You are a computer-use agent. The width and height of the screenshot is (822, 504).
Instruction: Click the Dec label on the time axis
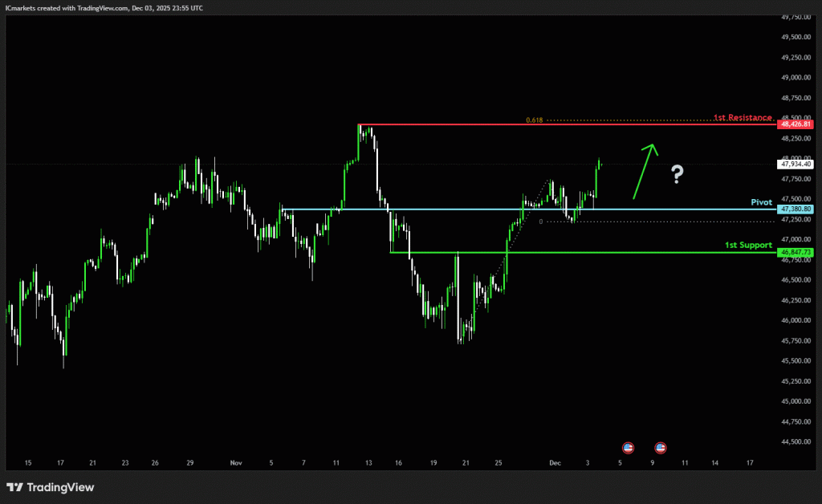[x=554, y=463]
